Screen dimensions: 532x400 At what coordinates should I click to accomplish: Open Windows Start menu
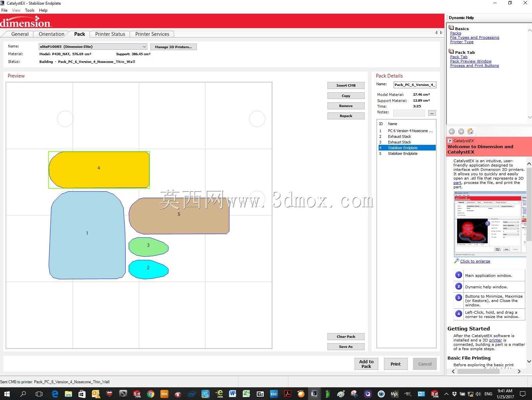coord(7,394)
